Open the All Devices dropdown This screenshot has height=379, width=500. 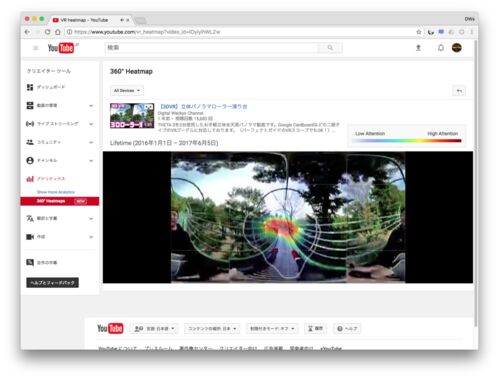127,90
